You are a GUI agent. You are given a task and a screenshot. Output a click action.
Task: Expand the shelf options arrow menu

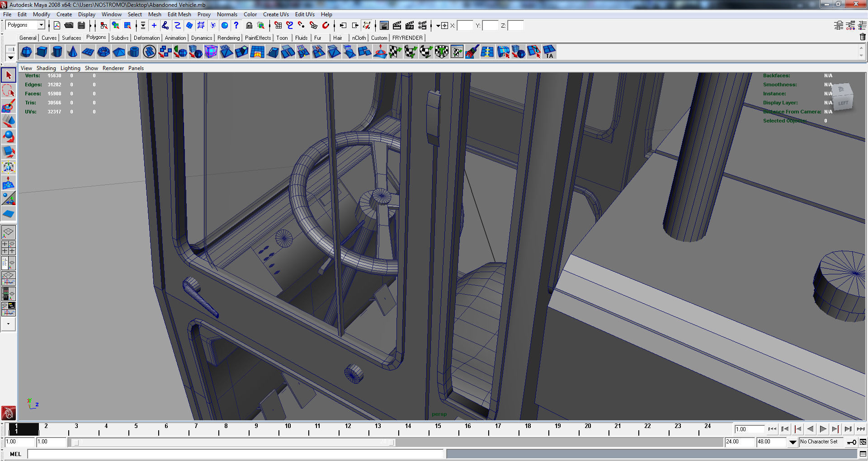click(11, 58)
